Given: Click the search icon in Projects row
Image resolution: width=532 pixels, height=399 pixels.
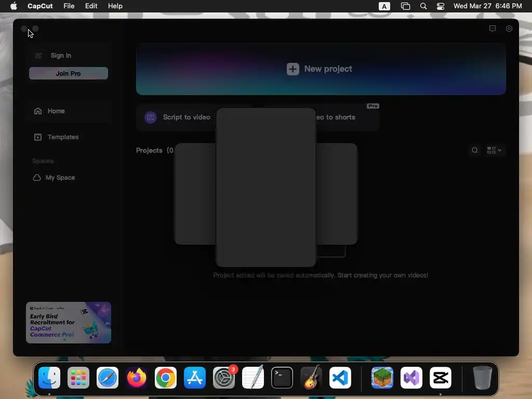Looking at the screenshot, I should pyautogui.click(x=475, y=150).
